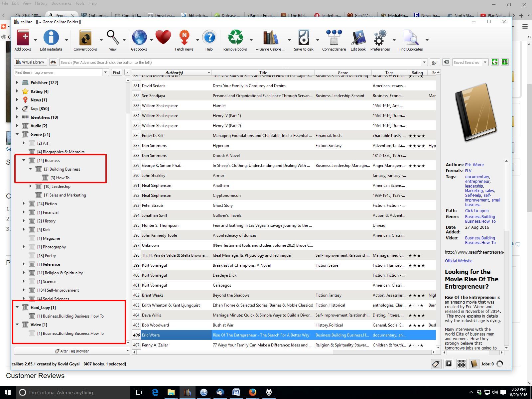
Task: Toggle the Cover Grid view button
Action: [462, 364]
